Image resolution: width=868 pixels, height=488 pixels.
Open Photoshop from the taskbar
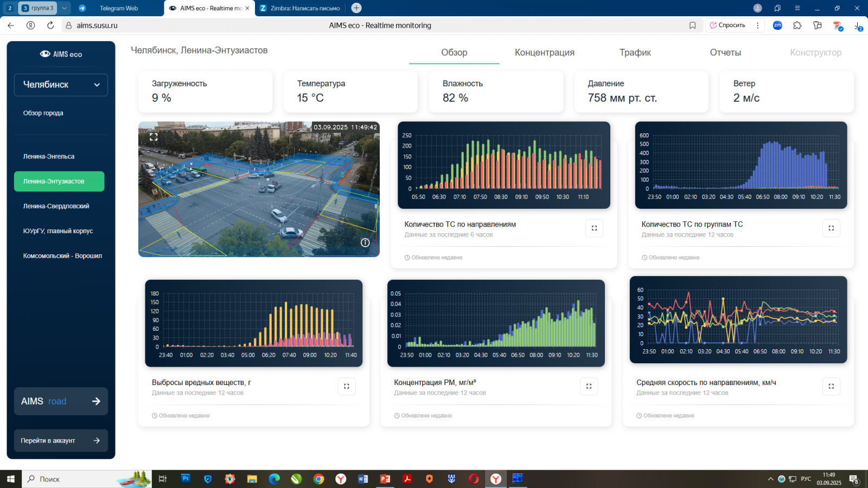click(186, 479)
